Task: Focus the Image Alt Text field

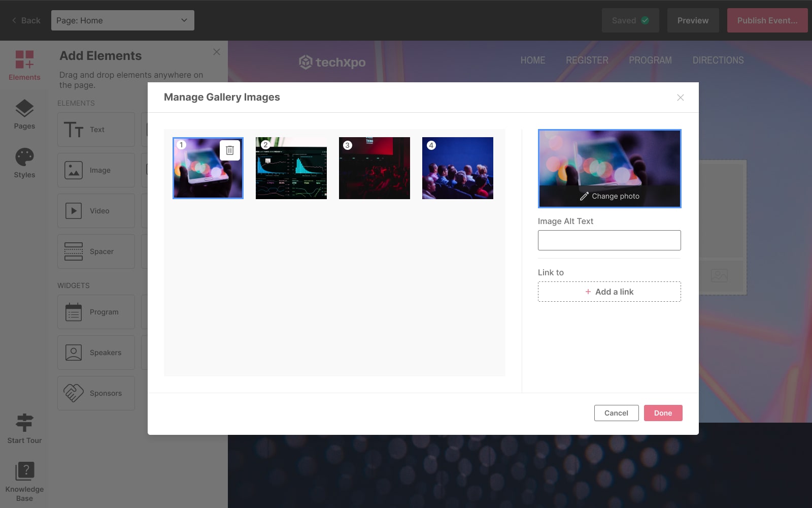Action: click(609, 240)
